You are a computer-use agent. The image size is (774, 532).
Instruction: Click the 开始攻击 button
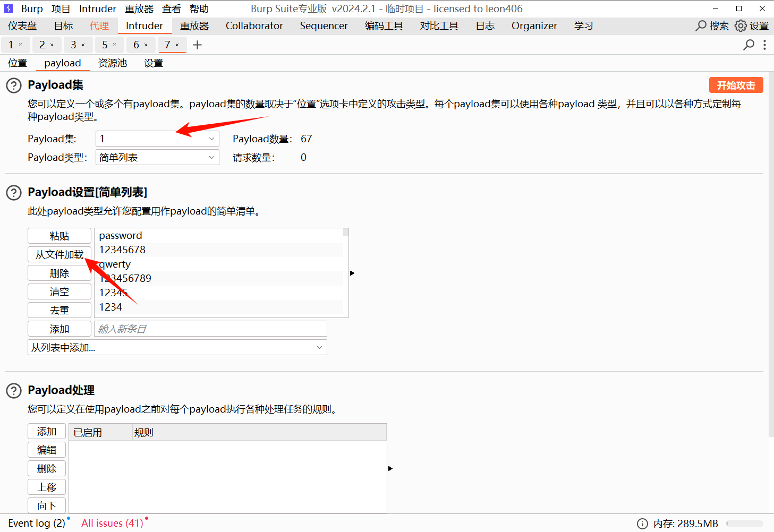(x=736, y=85)
